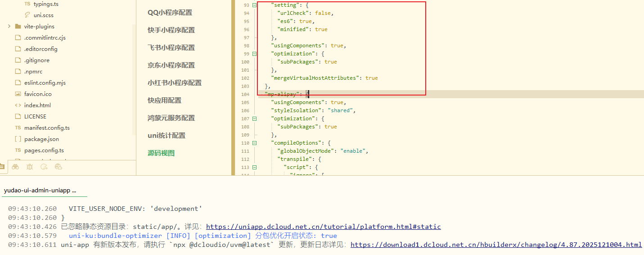Click the "minified": true line
The height and width of the screenshot is (255, 644).
point(302,29)
